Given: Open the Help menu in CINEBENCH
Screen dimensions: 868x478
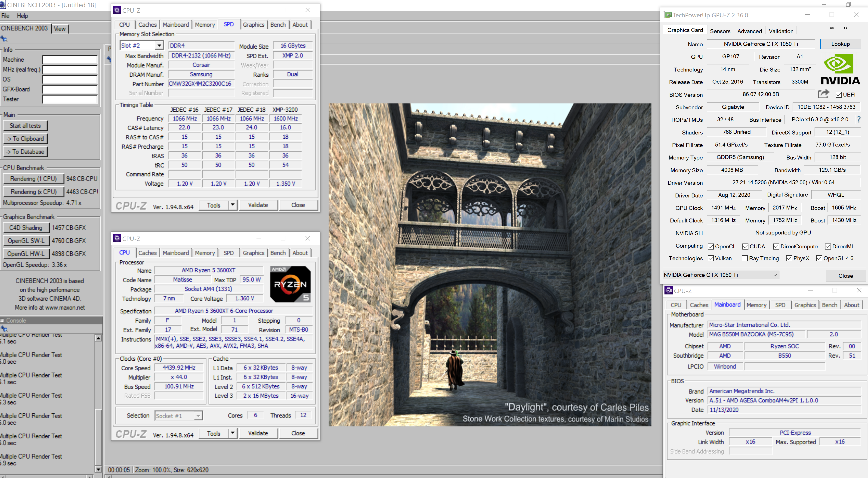Looking at the screenshot, I should click(23, 16).
